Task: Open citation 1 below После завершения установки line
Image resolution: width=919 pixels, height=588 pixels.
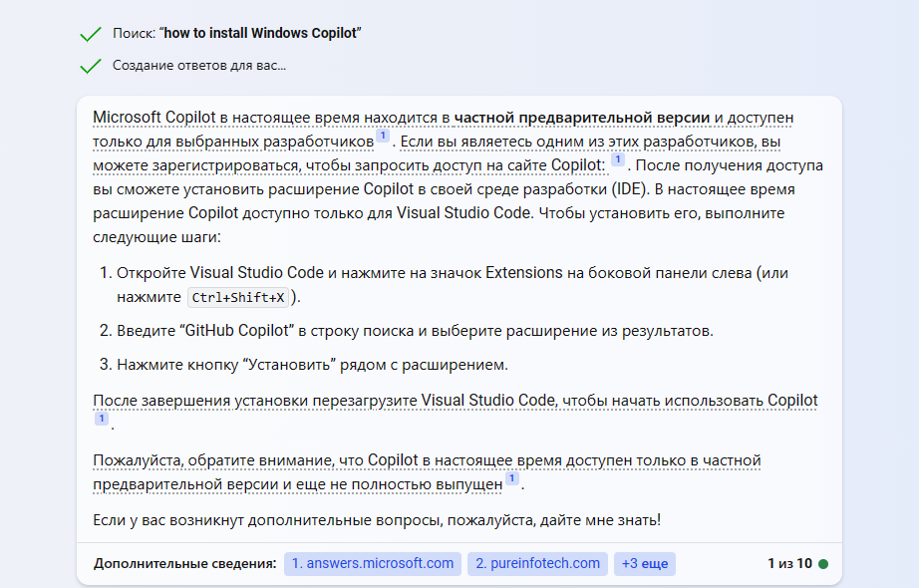Action: pyautogui.click(x=101, y=420)
